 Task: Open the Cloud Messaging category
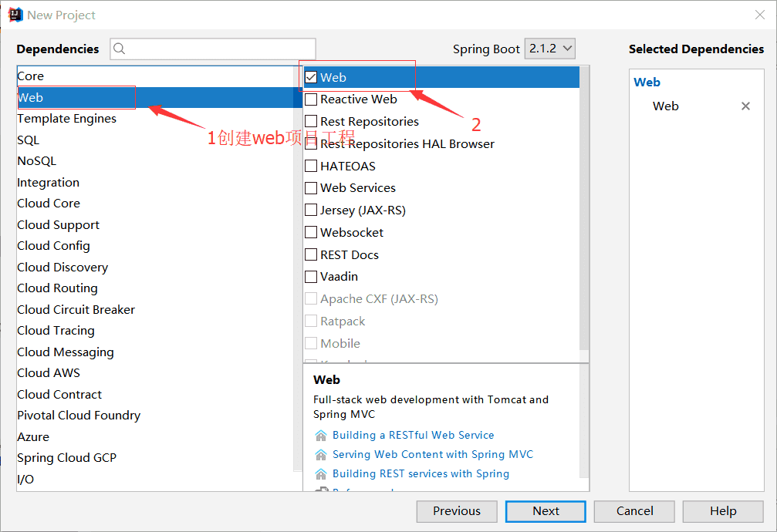coord(155,352)
